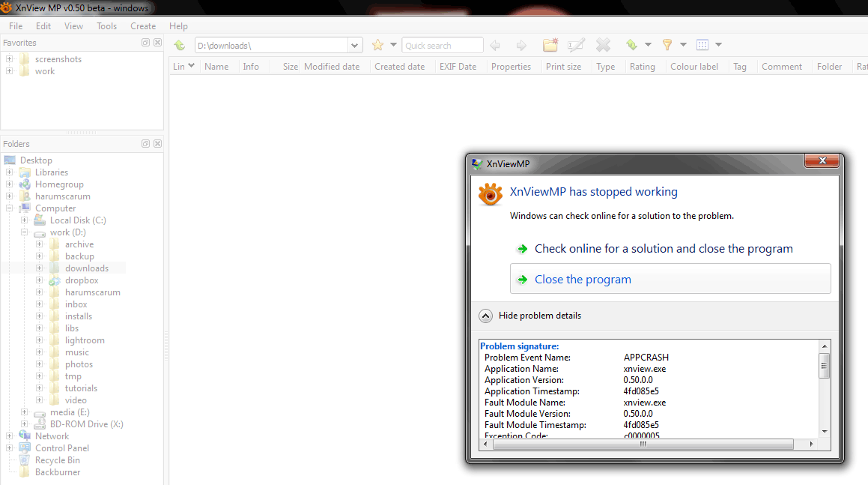Viewport: 868px width, 485px height.
Task: Open the sort options dropdown arrow
Action: [649, 45]
